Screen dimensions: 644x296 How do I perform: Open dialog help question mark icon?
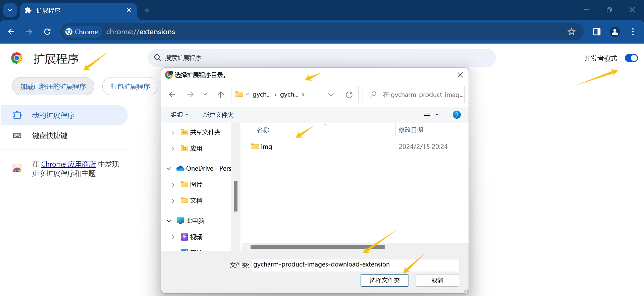tap(457, 115)
